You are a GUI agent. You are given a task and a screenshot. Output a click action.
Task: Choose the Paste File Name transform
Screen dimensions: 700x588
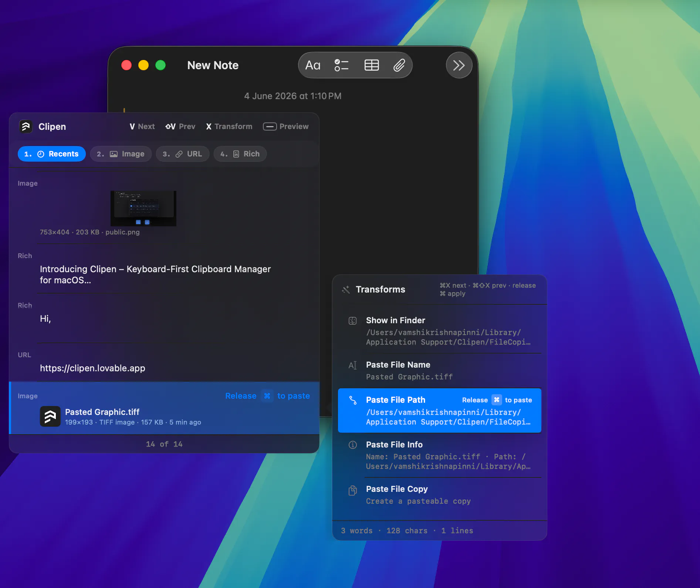(440, 371)
